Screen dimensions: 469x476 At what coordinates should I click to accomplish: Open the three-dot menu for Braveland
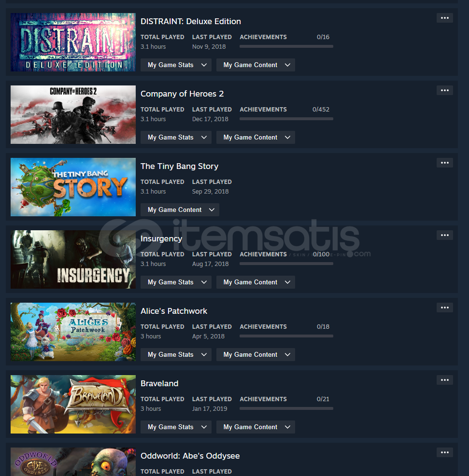point(445,380)
